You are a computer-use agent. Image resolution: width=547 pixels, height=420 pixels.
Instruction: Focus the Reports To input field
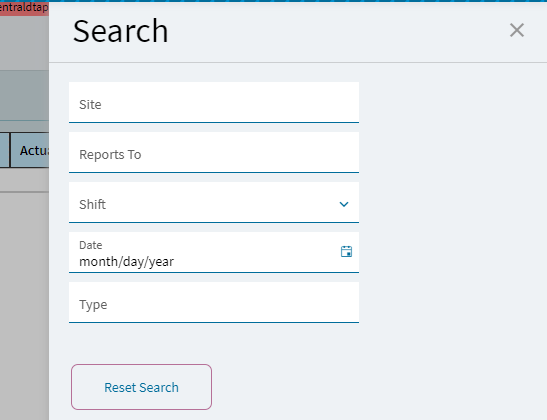[214, 152]
